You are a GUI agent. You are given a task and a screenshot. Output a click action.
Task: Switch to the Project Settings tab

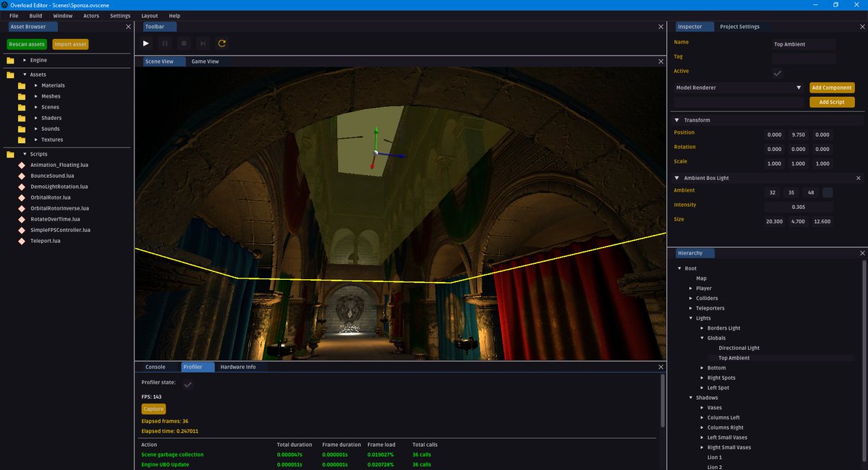point(739,27)
